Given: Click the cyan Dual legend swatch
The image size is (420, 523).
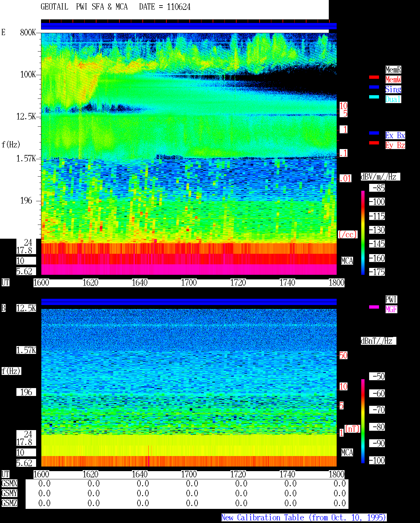Looking at the screenshot, I should [374, 97].
